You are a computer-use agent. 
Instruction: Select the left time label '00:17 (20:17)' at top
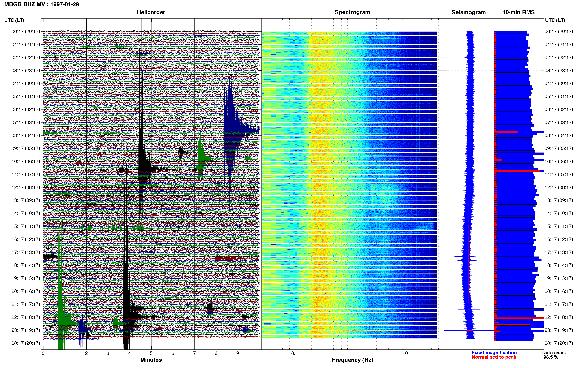(26, 31)
